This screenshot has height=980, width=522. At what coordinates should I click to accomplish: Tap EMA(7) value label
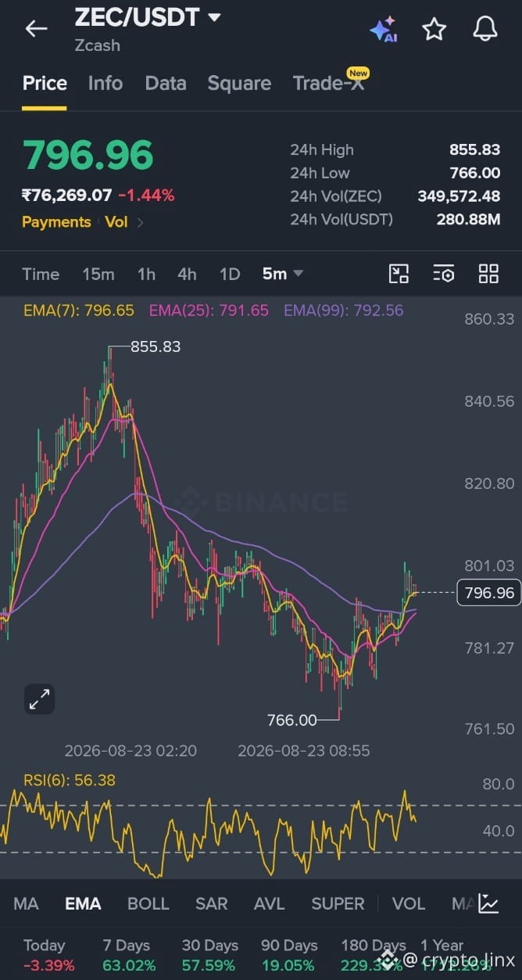click(79, 311)
